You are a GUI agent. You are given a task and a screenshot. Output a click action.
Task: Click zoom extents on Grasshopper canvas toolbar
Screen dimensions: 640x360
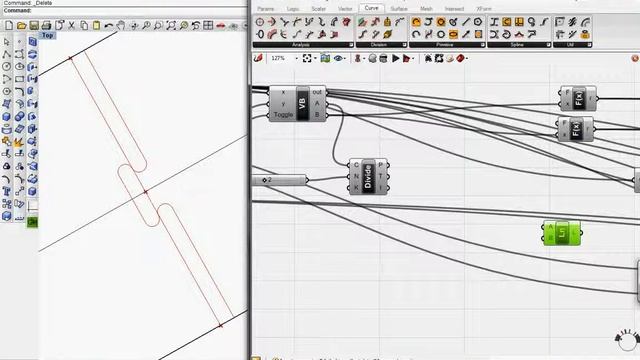click(307, 58)
